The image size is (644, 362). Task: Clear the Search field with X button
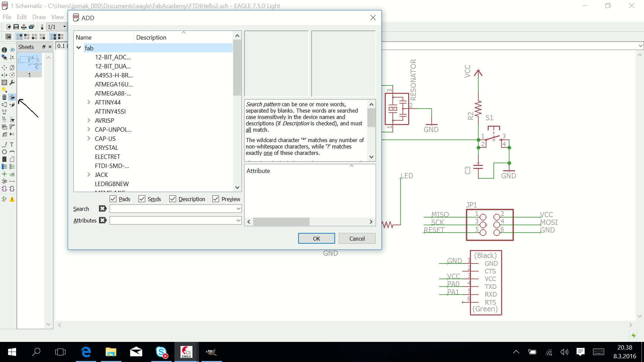tap(103, 208)
